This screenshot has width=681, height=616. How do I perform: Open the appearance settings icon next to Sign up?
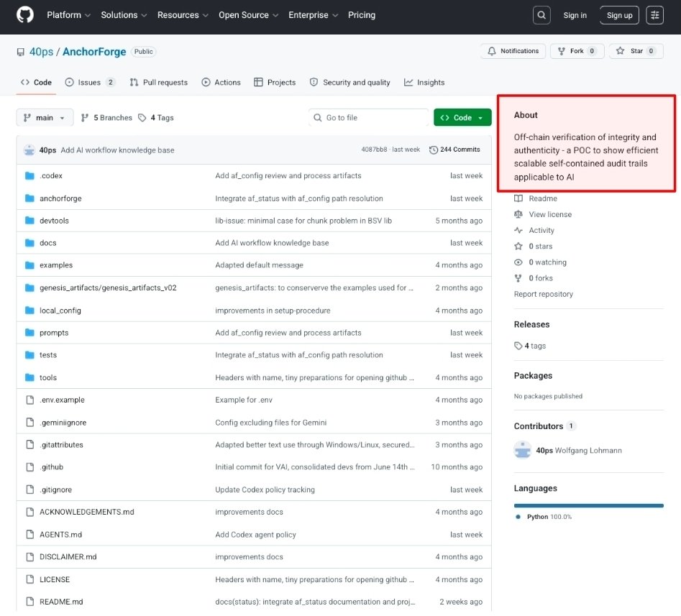tap(654, 15)
